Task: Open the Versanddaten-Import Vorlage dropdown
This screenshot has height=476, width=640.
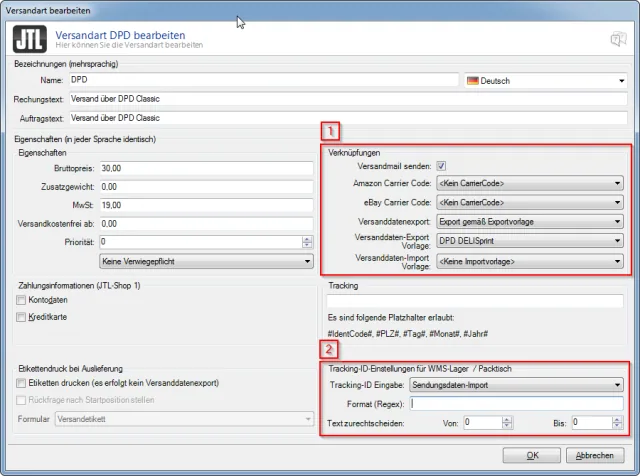Action: (530, 261)
